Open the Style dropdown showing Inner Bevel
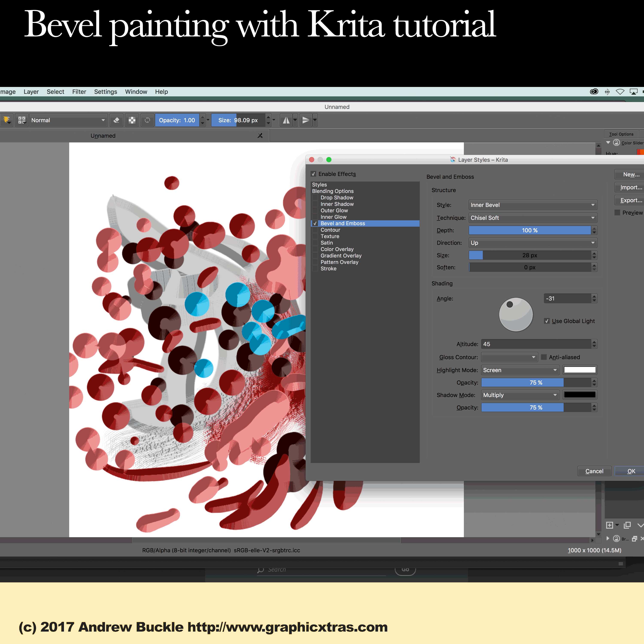The width and height of the screenshot is (644, 644). pyautogui.click(x=533, y=205)
